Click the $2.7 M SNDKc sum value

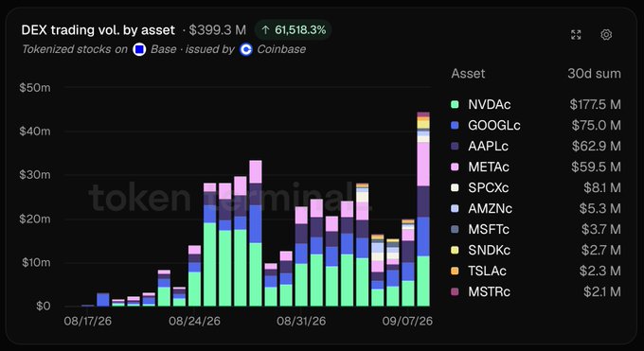click(x=600, y=250)
